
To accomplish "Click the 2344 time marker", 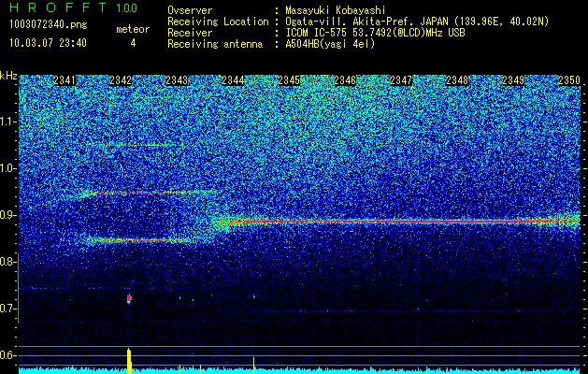I will tap(233, 80).
